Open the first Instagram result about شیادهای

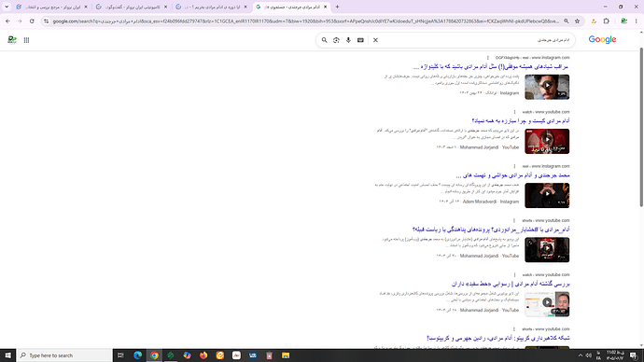pyautogui.click(x=491, y=66)
